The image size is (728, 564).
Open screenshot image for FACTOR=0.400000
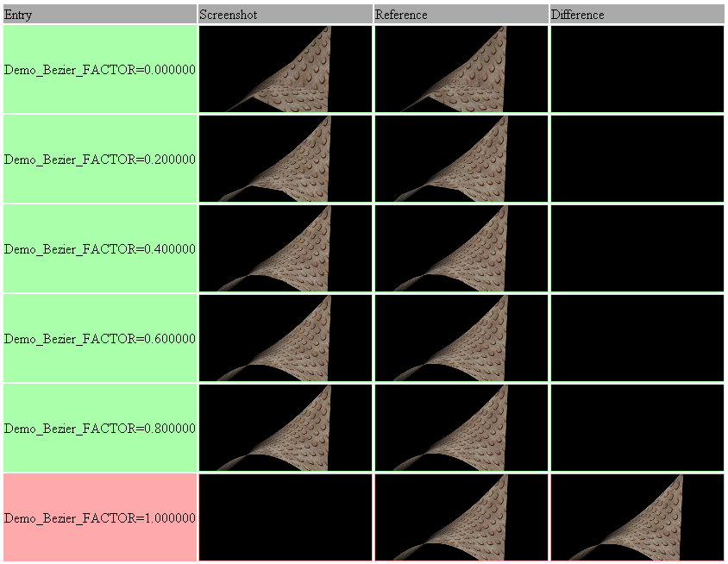[286, 248]
